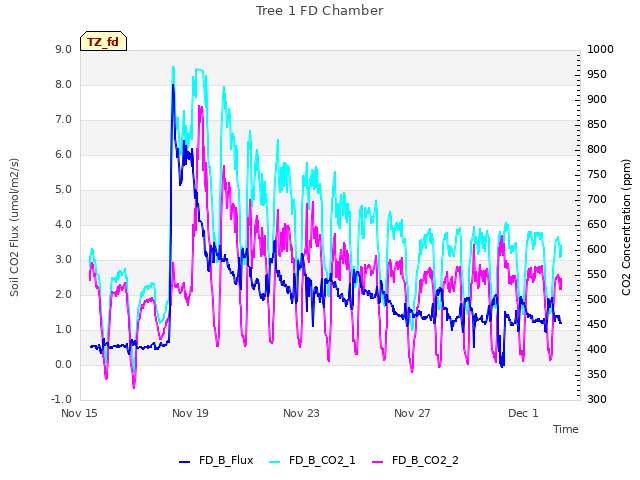Click the blue flux spike peak near Nov 18
The image size is (640, 480).
173,85
